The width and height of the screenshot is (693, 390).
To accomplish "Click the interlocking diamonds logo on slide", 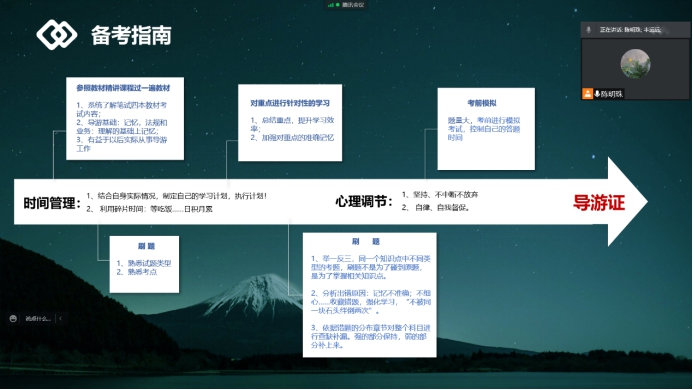I will point(57,34).
